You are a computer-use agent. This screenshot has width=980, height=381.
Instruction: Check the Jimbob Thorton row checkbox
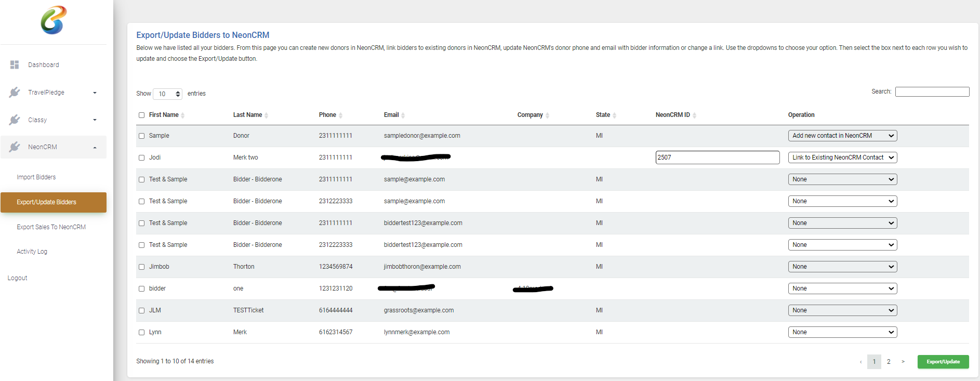[x=141, y=267]
